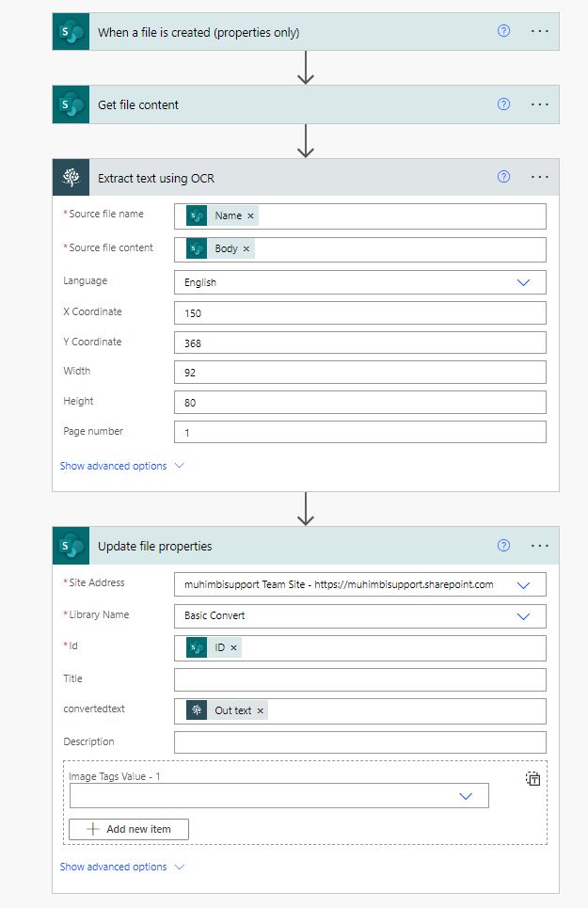Open ellipsis menu on file created trigger
Image resolution: width=588 pixels, height=908 pixels.
pyautogui.click(x=539, y=31)
